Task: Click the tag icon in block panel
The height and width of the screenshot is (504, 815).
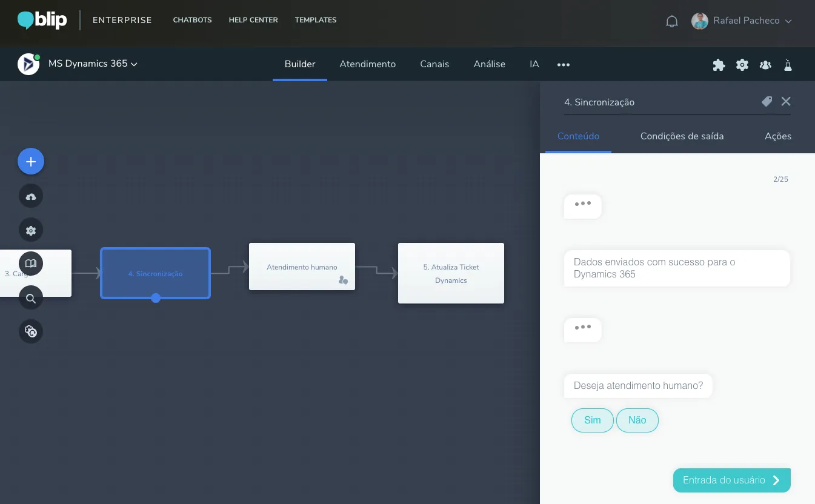Action: pyautogui.click(x=767, y=102)
